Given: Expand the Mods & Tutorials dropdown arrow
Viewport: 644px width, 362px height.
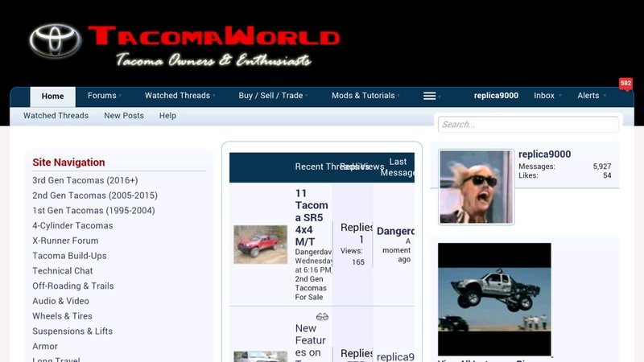Looking at the screenshot, I should pyautogui.click(x=398, y=96).
